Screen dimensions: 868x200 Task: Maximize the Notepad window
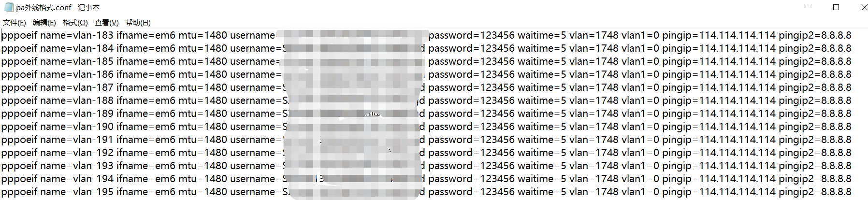pyautogui.click(x=836, y=7)
